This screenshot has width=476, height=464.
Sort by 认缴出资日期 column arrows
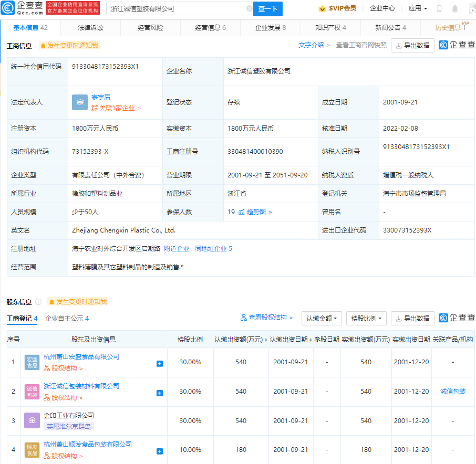click(x=311, y=340)
